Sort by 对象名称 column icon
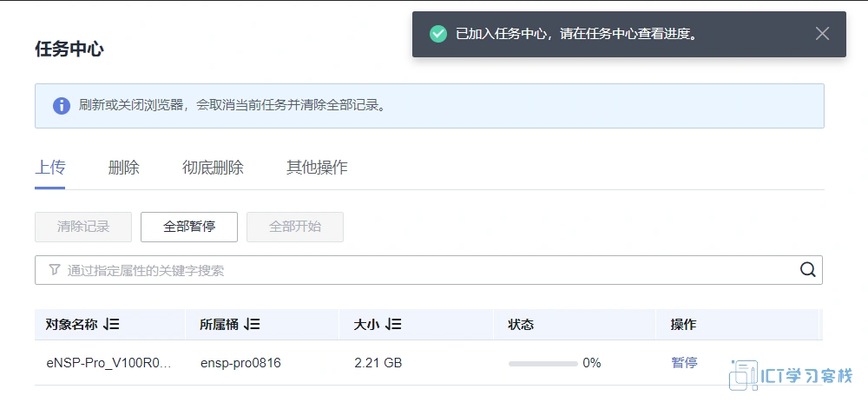 (111, 324)
